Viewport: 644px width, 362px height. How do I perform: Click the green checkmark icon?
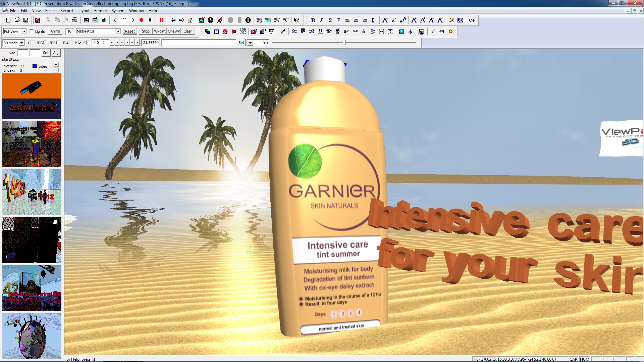click(433, 32)
